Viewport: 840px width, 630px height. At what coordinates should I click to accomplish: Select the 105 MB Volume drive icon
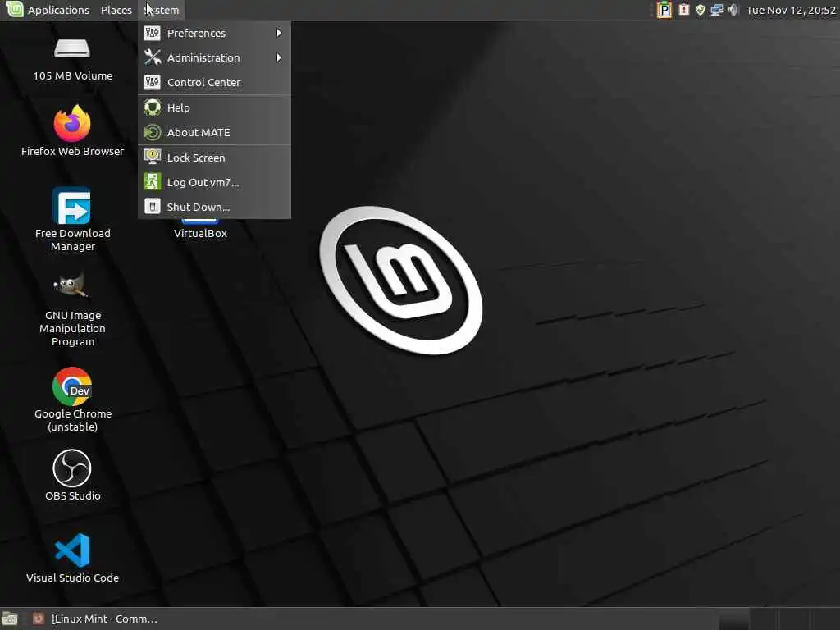pos(72,48)
